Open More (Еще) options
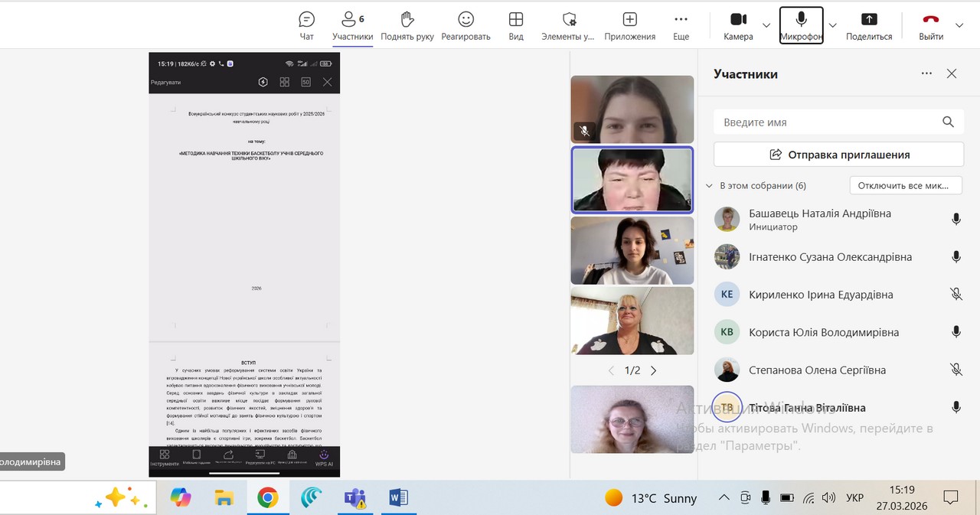Image resolution: width=980 pixels, height=515 pixels. 681,25
